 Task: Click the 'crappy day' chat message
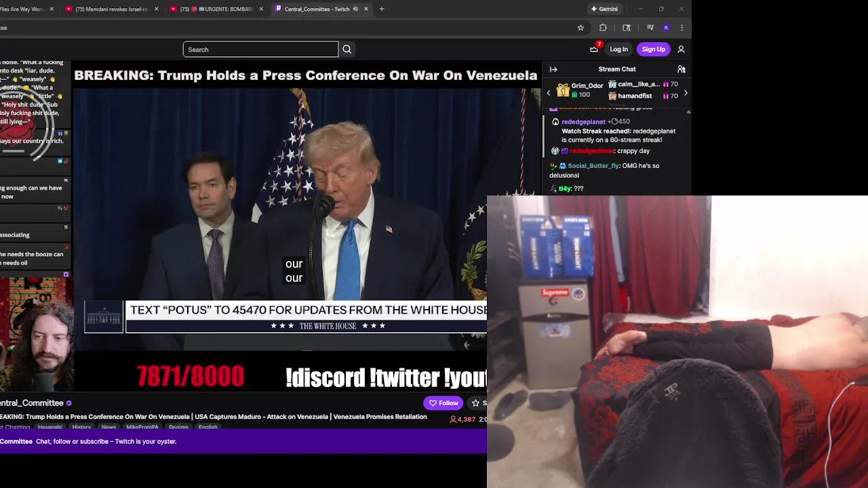tap(634, 151)
